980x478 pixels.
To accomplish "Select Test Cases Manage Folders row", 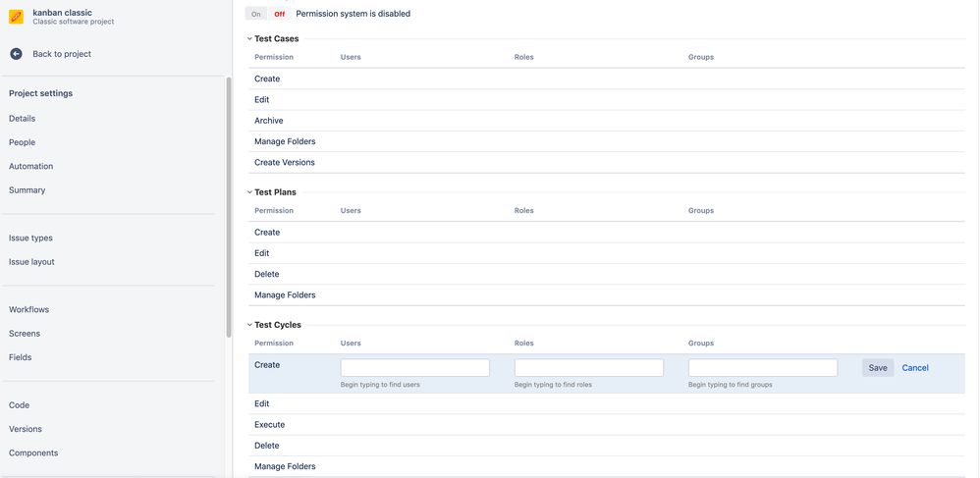I will [x=606, y=141].
